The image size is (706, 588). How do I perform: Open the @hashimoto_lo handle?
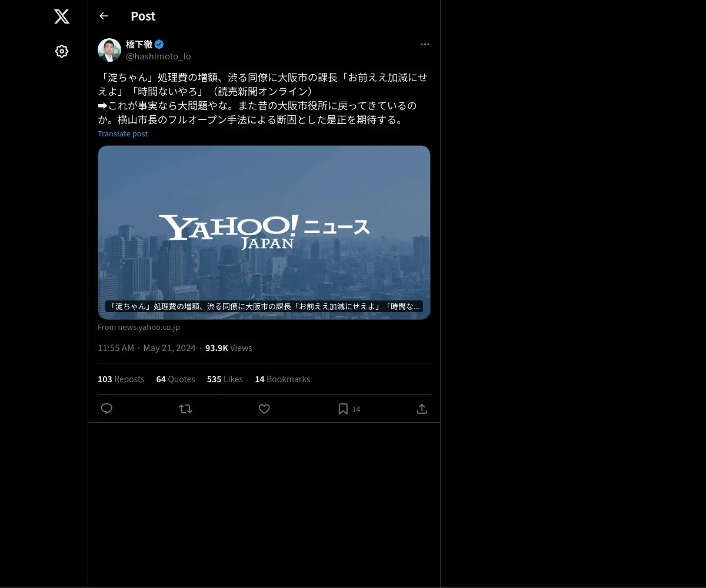pos(158,56)
